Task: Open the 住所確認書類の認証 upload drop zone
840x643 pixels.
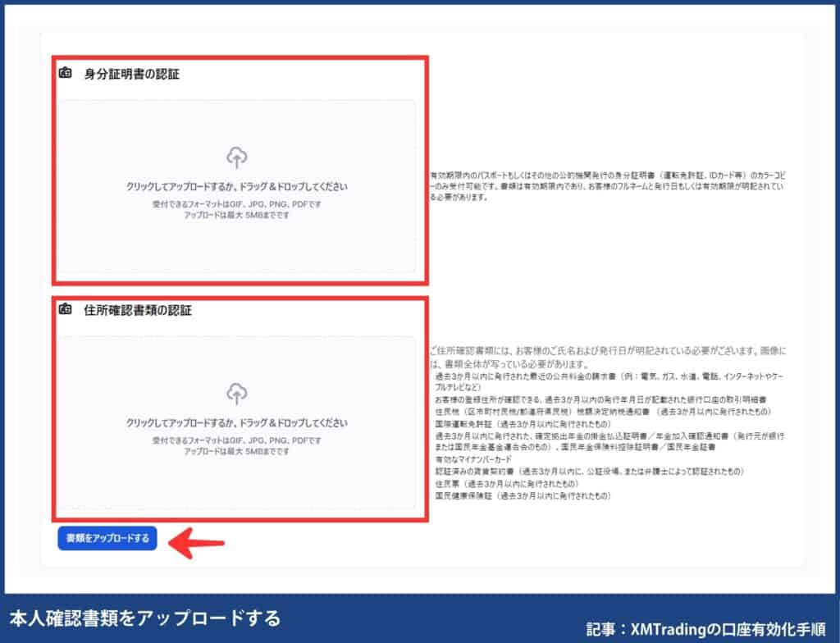Action: (236, 422)
